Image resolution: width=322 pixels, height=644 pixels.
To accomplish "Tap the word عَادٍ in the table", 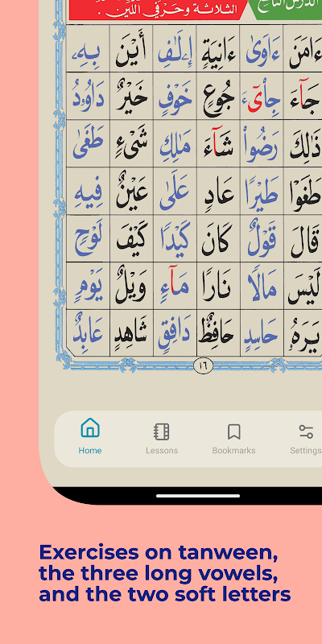I will point(218,192).
